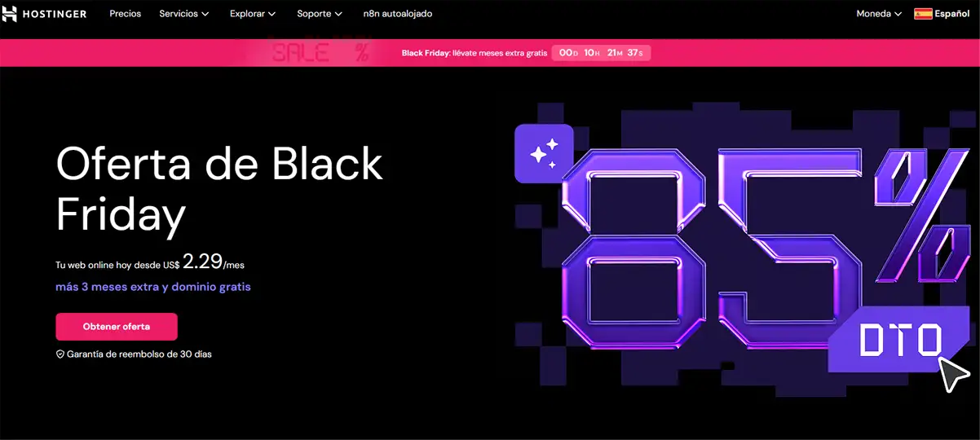Click the sparkle stars icon badge
This screenshot has height=440, width=980.
tap(544, 153)
